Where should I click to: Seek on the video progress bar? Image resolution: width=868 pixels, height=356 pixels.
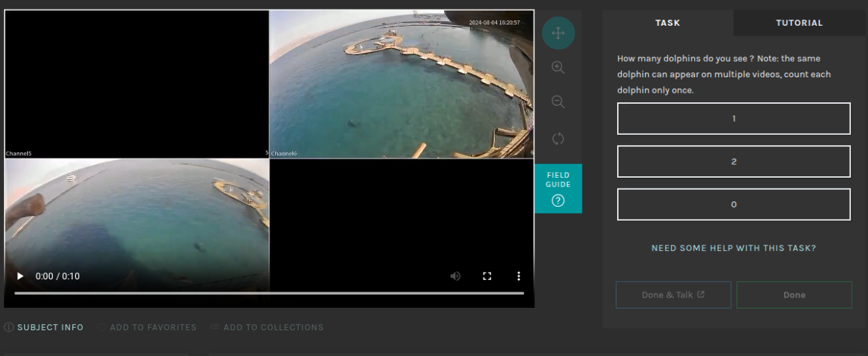click(269, 293)
